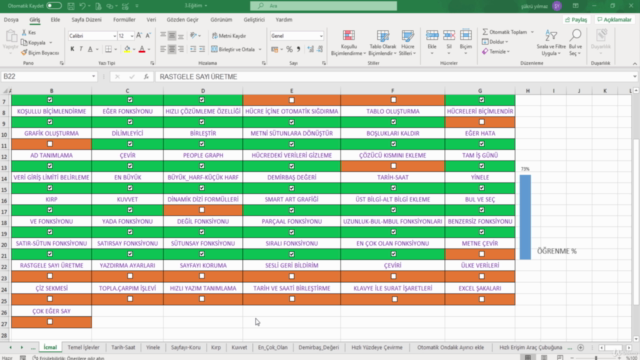Check the box under RASTGELE SAYI ÜRETME
The image size is (640, 360).
tap(50, 276)
